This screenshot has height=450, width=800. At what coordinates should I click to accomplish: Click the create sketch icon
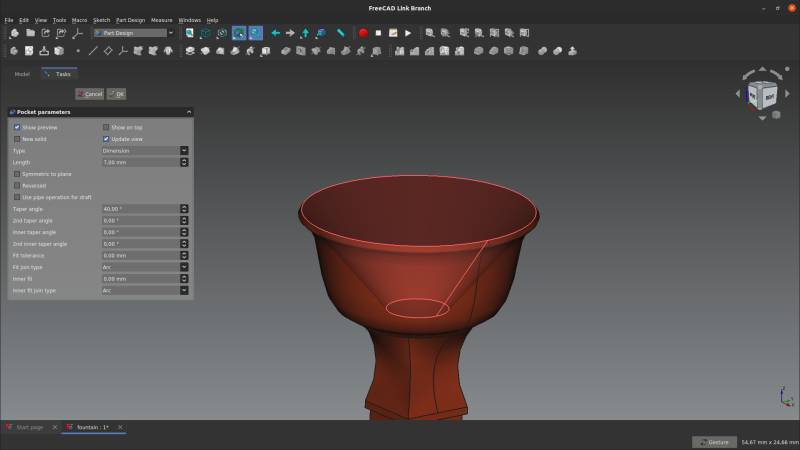coord(29,51)
